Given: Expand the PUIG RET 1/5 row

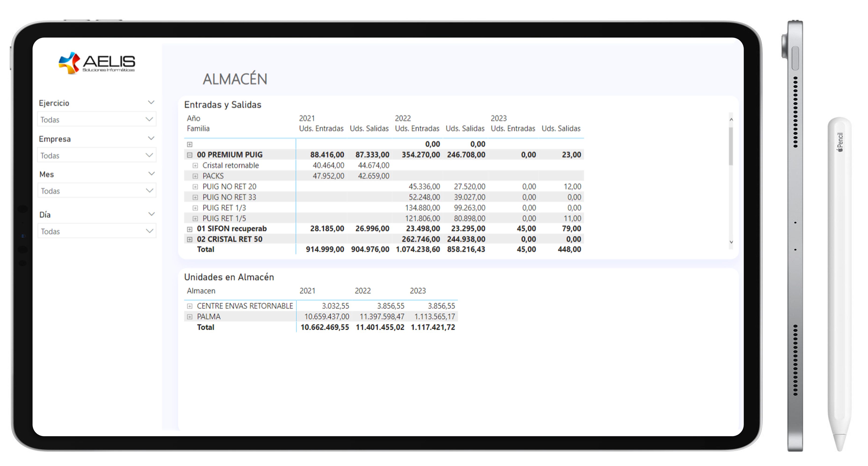Looking at the screenshot, I should (195, 219).
